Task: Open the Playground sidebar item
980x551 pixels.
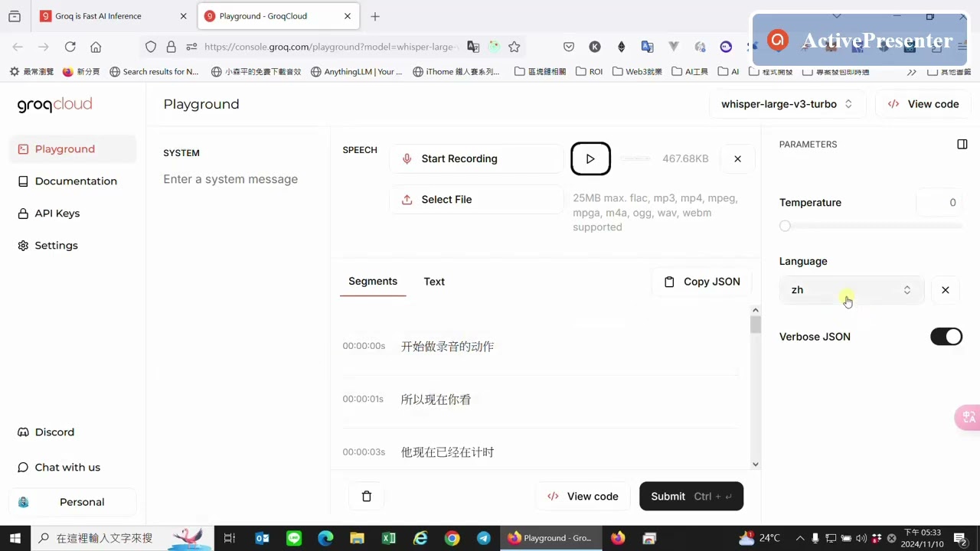Action: click(x=73, y=149)
